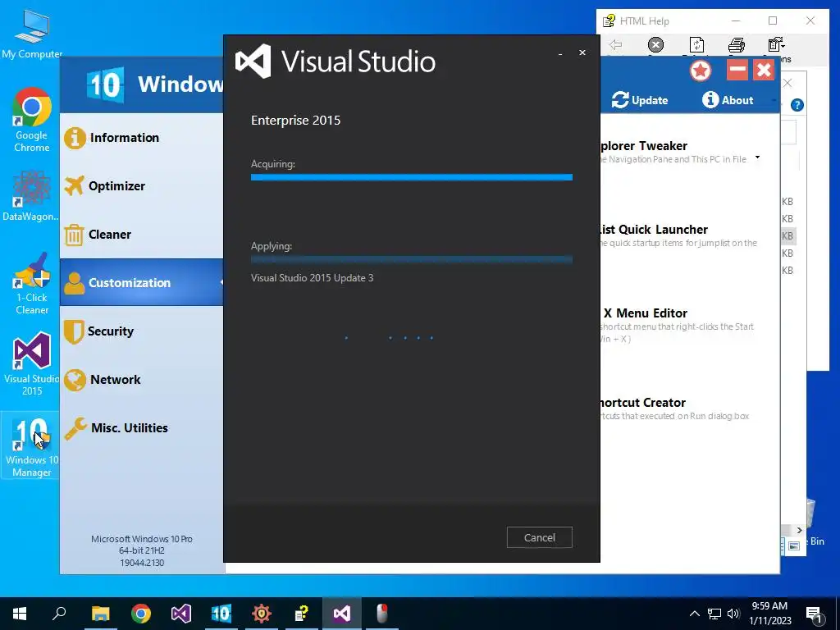Image resolution: width=840 pixels, height=630 pixels.
Task: Click the Back arrow in HTML Help toolbar
Action: [615, 45]
